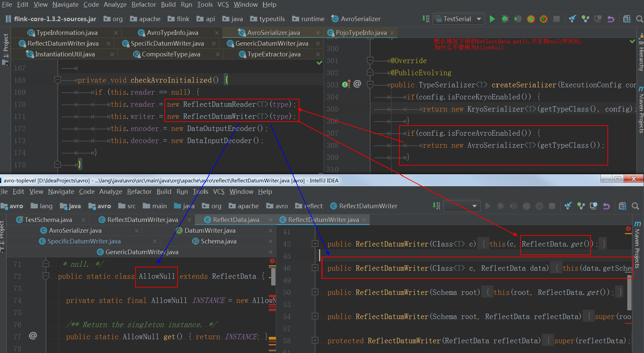Screen dimensions: 644x353
Task: Toggle Maven Projects panel in flink window
Action: (641, 109)
